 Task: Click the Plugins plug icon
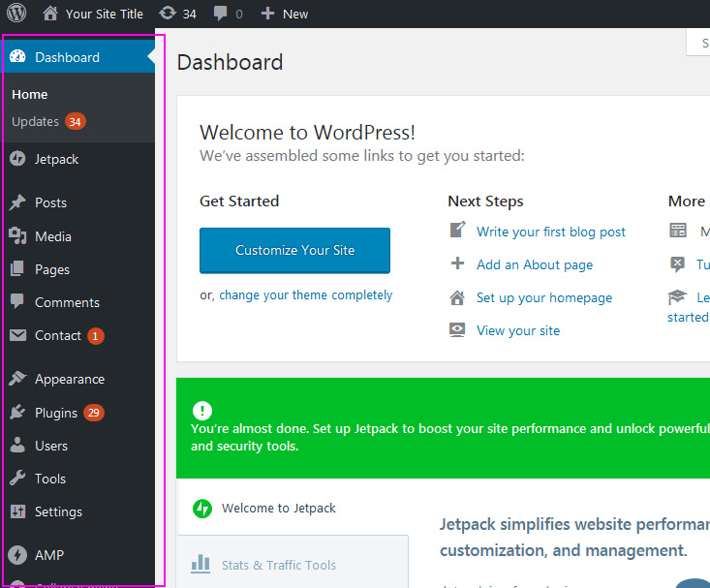17,412
